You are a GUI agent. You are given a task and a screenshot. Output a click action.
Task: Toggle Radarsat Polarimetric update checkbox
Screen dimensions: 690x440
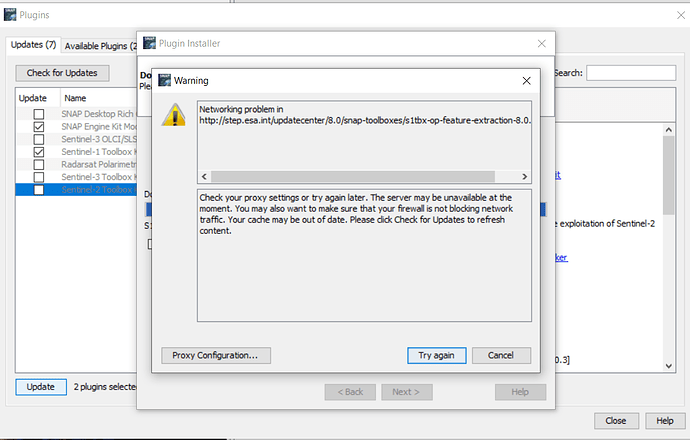(39, 165)
